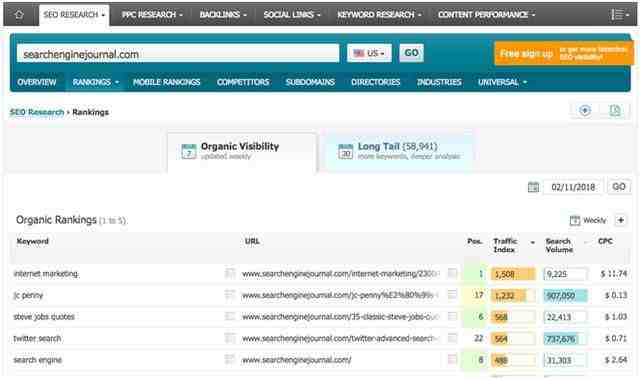This screenshot has width=640, height=379.
Task: Click the 'internet marketing' keyword
Action: click(46, 273)
